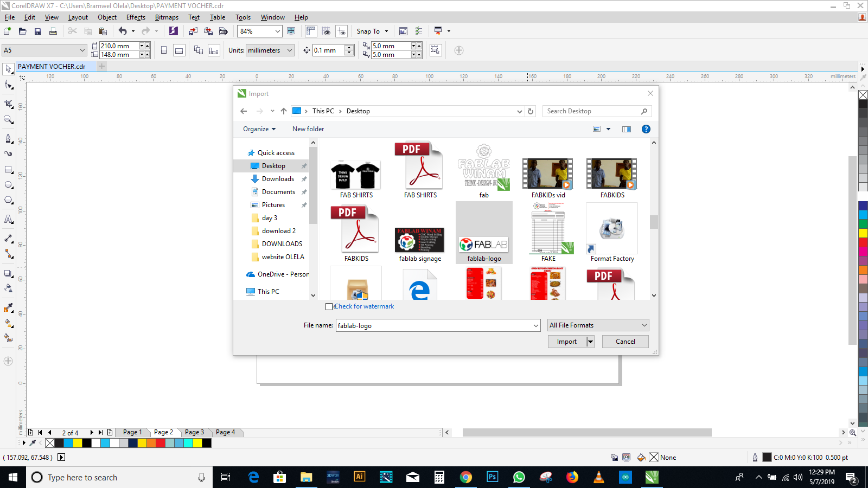Go up one folder level in Import dialog
Image resolution: width=868 pixels, height=488 pixels.
pos(284,111)
